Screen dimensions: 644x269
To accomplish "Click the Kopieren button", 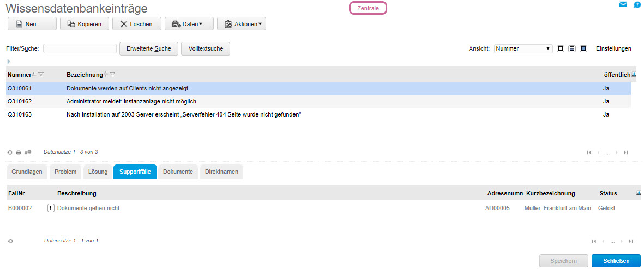I will click(84, 24).
